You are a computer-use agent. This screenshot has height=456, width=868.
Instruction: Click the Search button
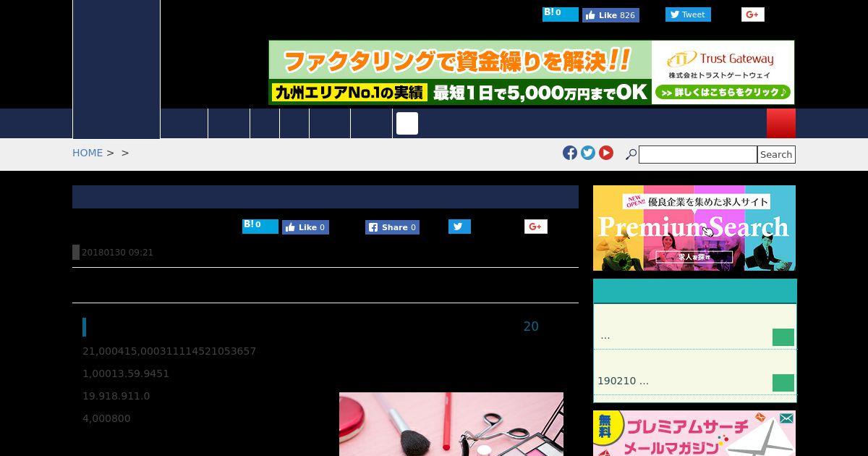tap(776, 154)
